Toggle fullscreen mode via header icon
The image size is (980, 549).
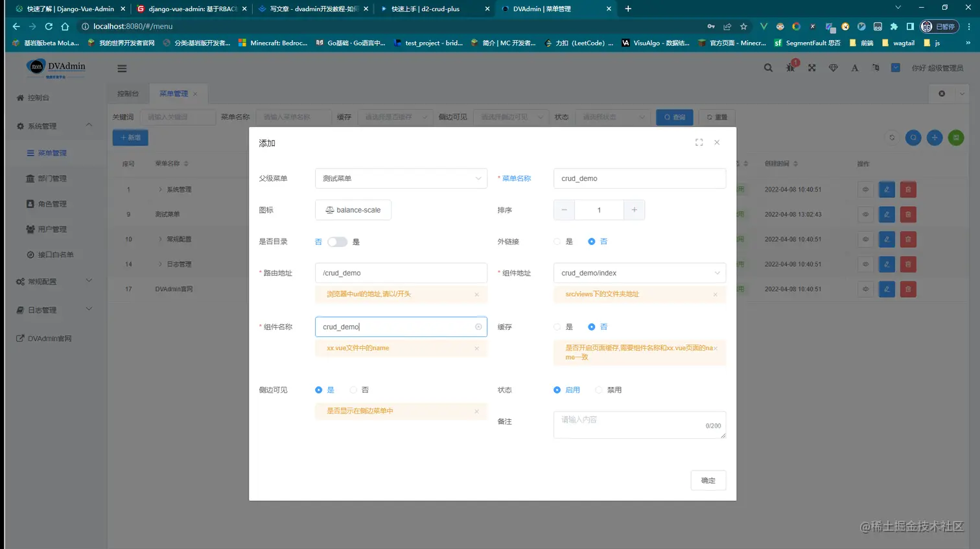point(811,67)
